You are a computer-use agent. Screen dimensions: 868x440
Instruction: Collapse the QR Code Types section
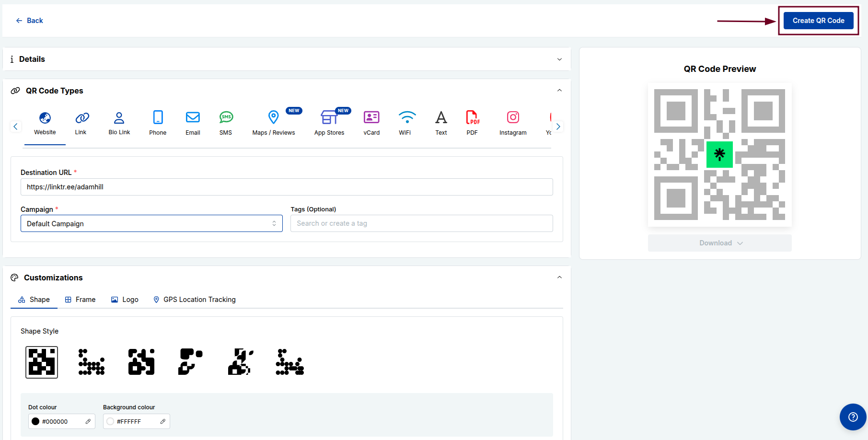559,90
